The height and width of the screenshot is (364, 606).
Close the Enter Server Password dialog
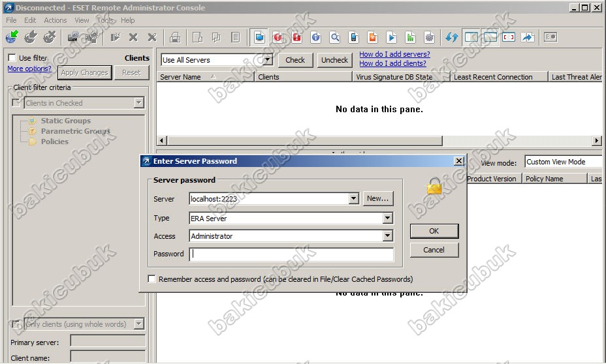tap(459, 161)
